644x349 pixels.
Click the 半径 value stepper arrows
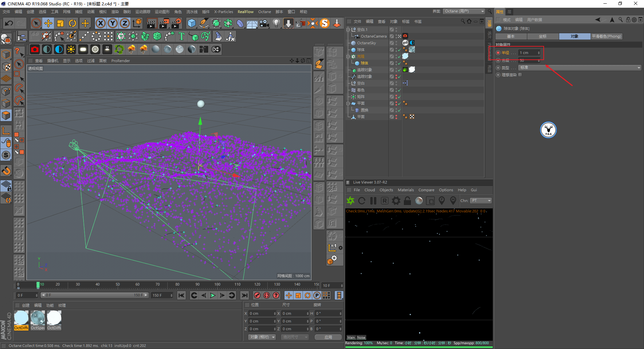coord(539,53)
